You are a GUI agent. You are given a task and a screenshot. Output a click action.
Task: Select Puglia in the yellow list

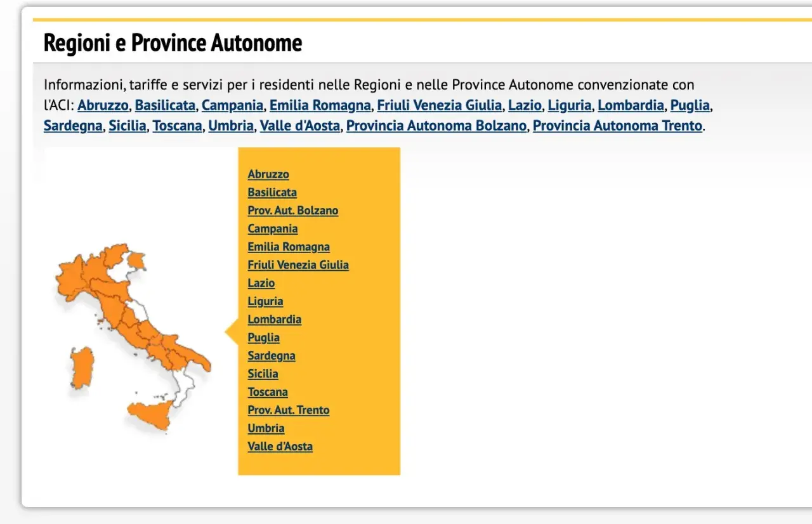[264, 337]
